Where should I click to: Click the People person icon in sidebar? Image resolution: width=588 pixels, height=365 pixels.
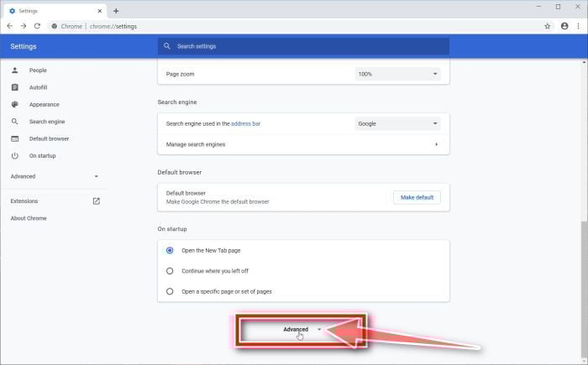(14, 70)
